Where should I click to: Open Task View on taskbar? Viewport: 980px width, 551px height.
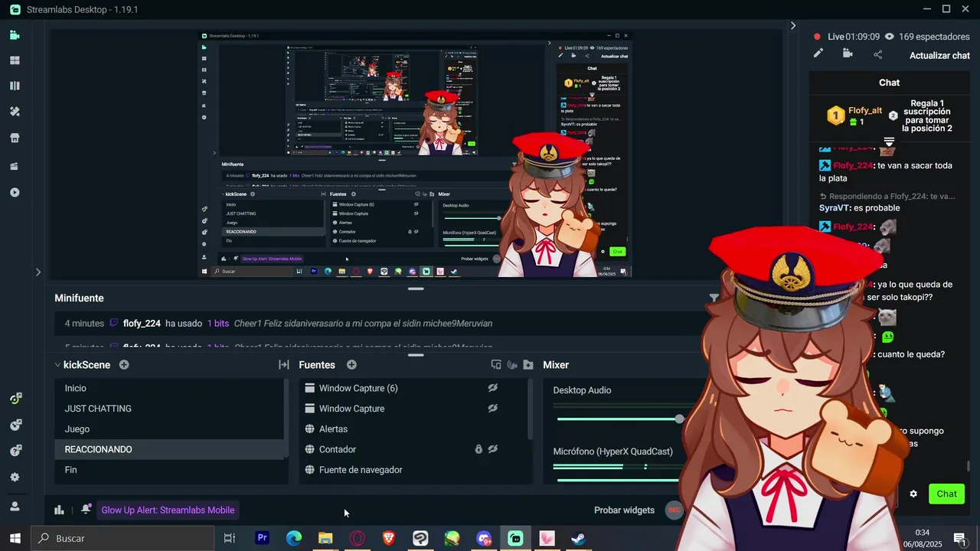pos(229,539)
